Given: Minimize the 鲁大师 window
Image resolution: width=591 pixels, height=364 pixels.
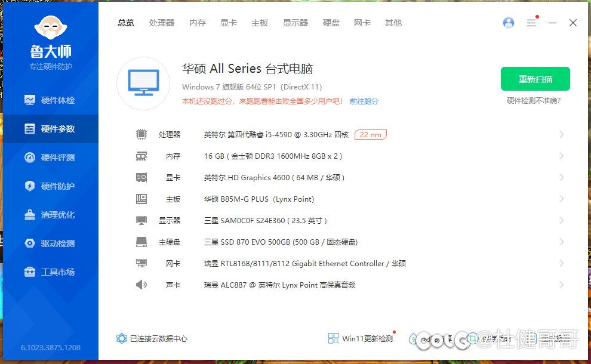Looking at the screenshot, I should (553, 23).
